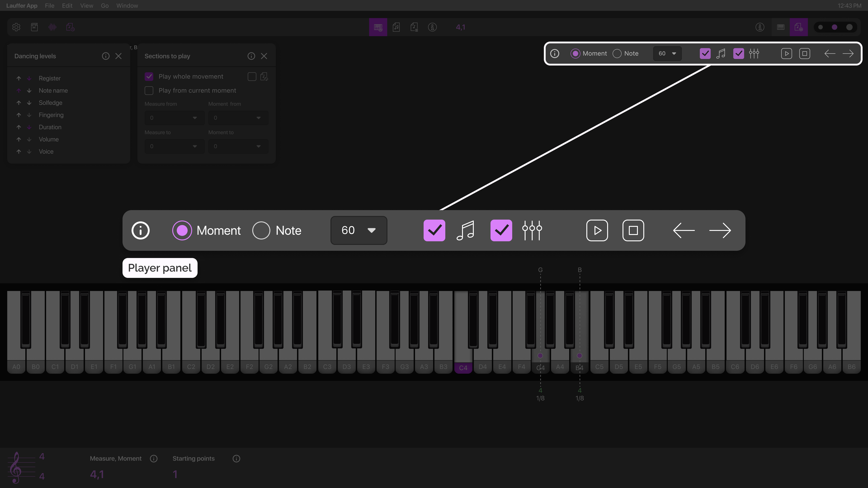868x488 pixels.
Task: Click the music note document icon in center toolbar
Action: coord(396,27)
